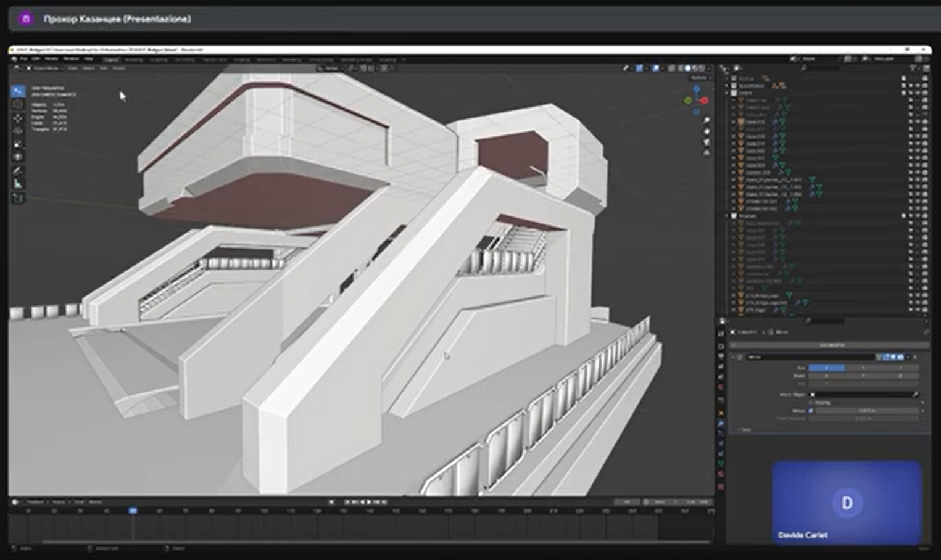
Task: Toggle Mirror modifier viewport display icon
Action: point(893,357)
